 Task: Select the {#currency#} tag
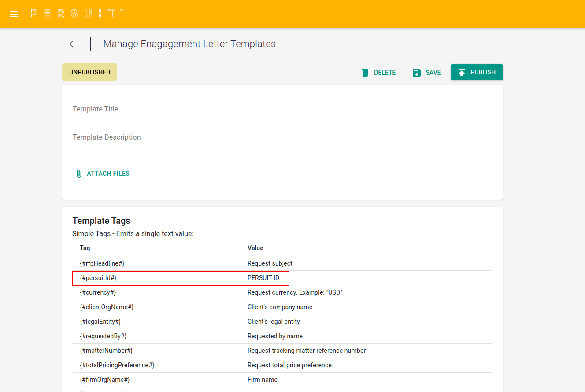(x=98, y=292)
